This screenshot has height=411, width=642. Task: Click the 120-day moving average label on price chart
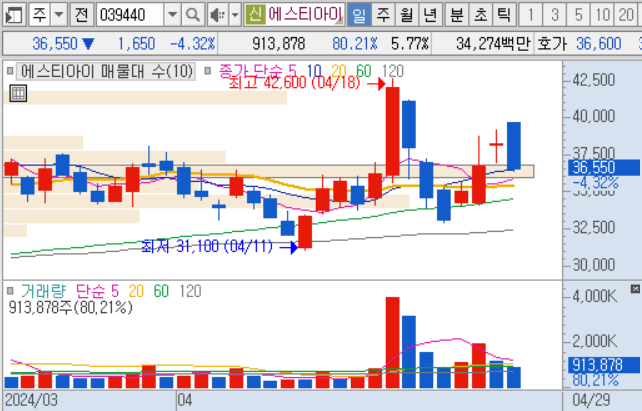click(x=393, y=71)
